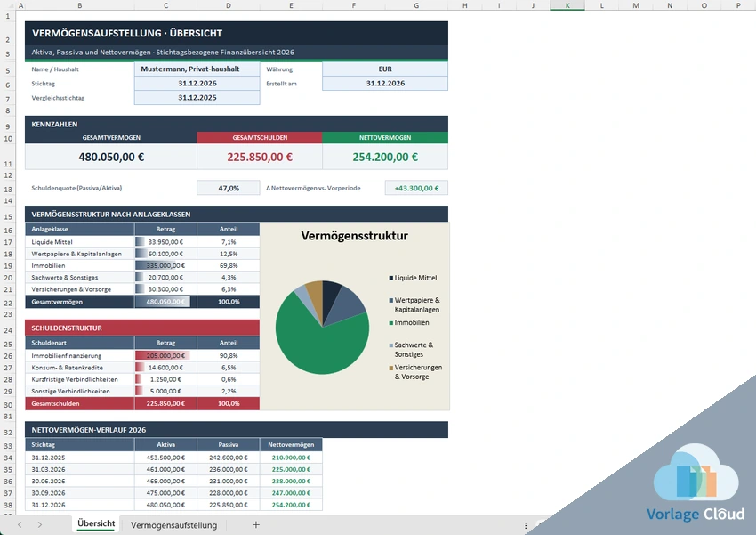Click the change value +43.300,00 €
756x535 pixels.
tap(416, 188)
